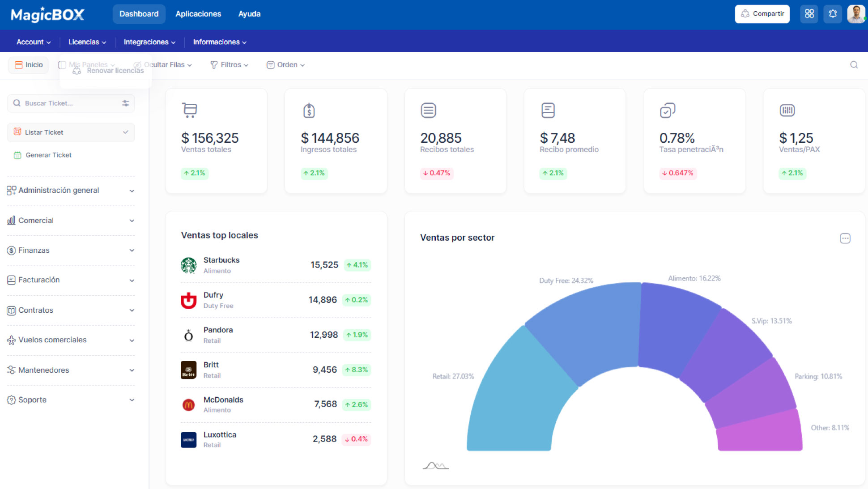Open the Account dropdown menu

point(34,42)
